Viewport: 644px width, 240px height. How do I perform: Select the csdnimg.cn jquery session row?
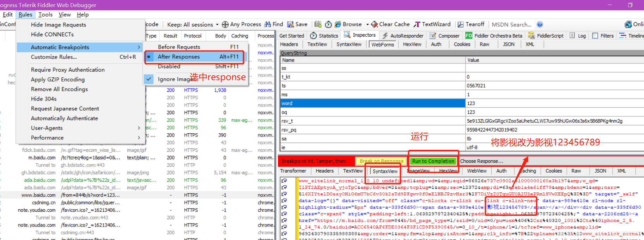(x=138, y=203)
